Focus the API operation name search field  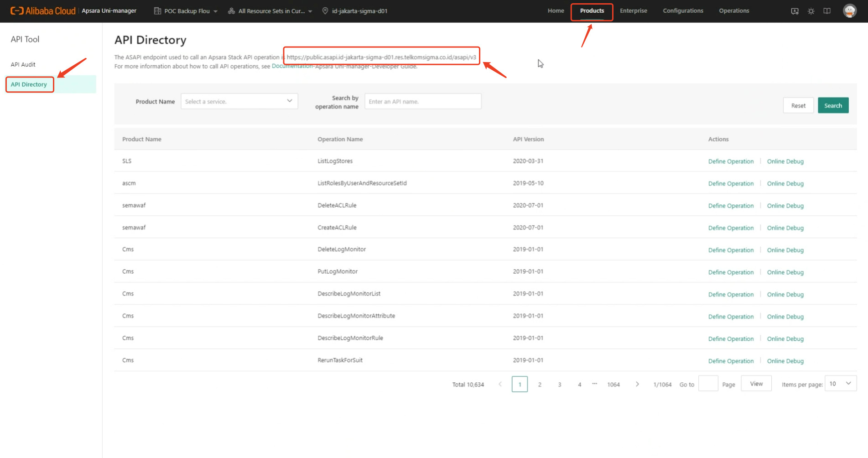tap(423, 101)
